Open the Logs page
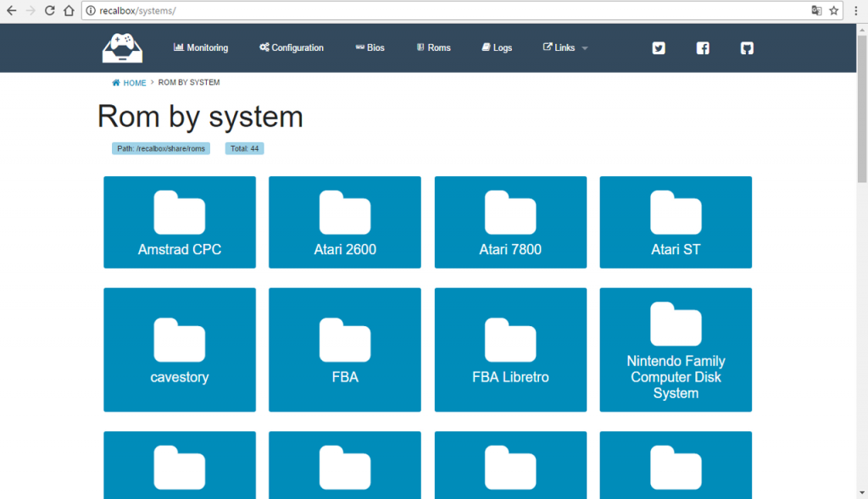The height and width of the screenshot is (499, 868). [497, 48]
